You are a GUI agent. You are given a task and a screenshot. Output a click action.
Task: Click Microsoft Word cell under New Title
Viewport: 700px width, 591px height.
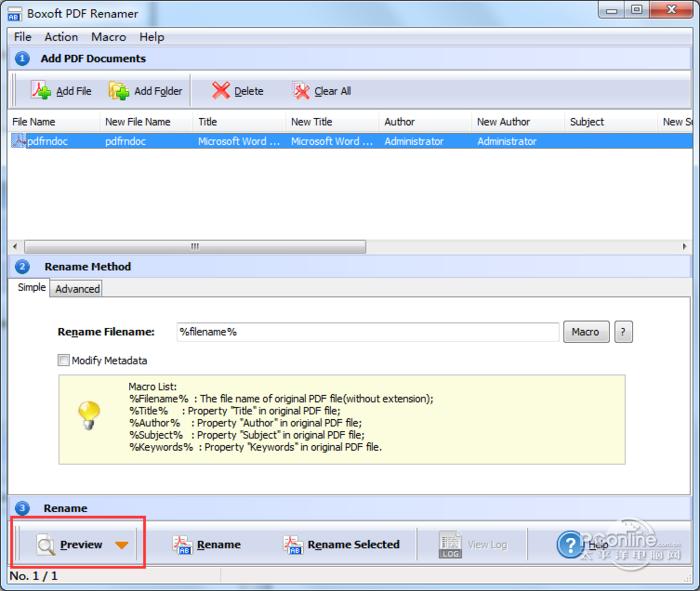point(332,142)
